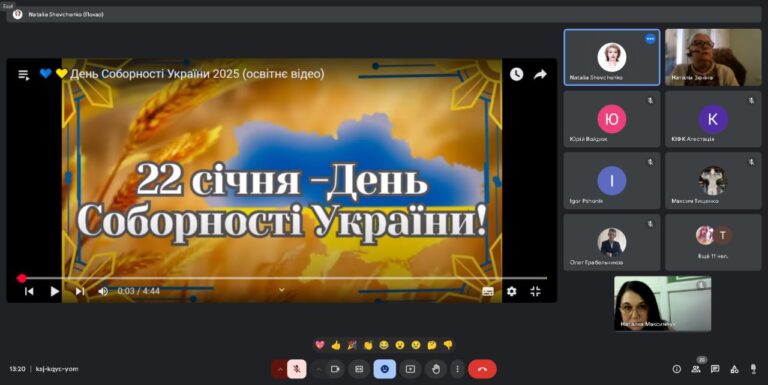Skip to the previous video
The height and width of the screenshot is (385, 768).
click(29, 291)
